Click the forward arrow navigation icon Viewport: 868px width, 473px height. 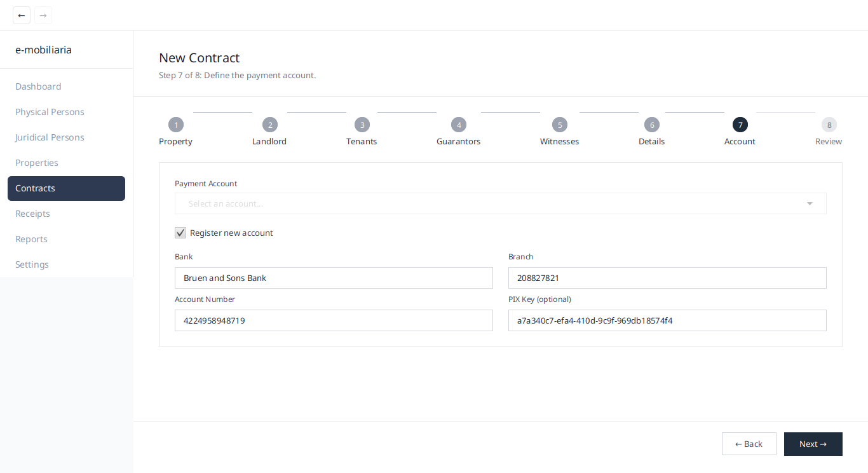click(x=43, y=15)
